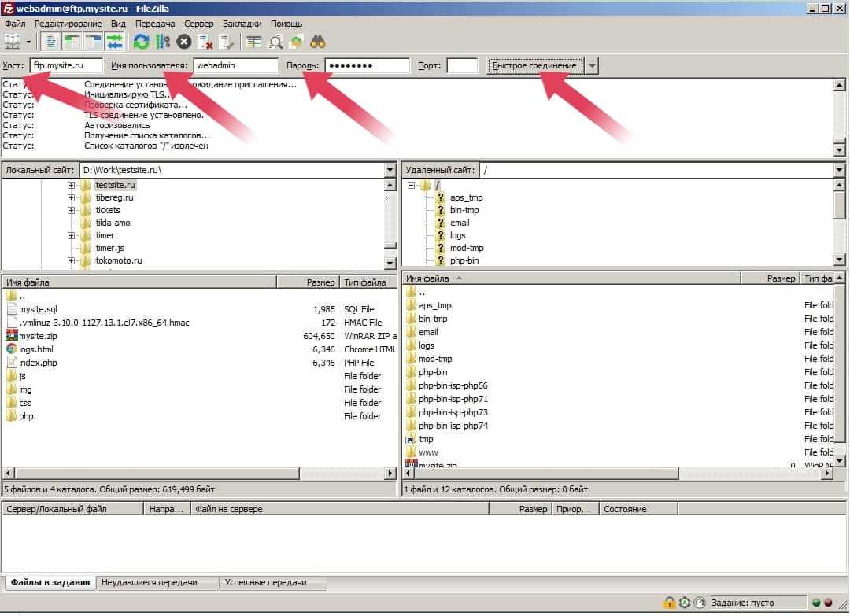The width and height of the screenshot is (850, 616).
Task: Click the FileZilla logo in the title bar
Action: pyautogui.click(x=8, y=8)
